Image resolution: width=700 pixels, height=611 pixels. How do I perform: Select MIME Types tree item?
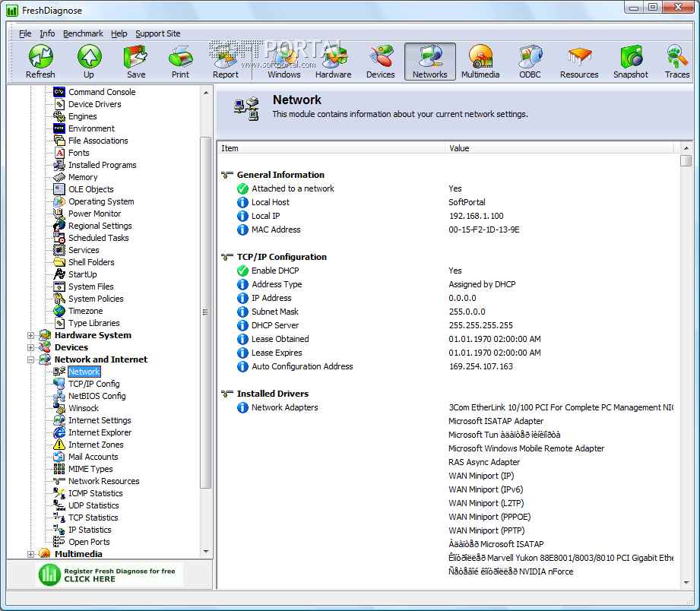click(84, 469)
